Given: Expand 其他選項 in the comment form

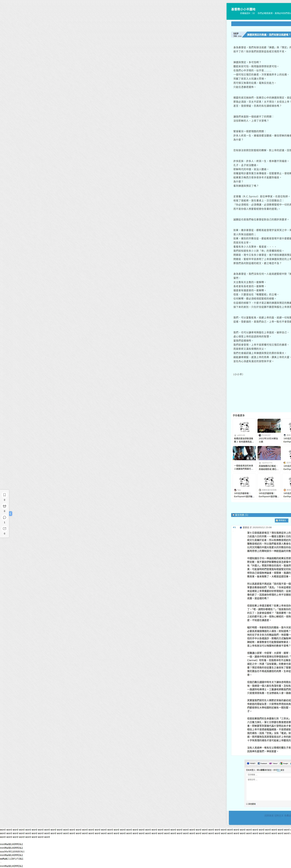Looking at the screenshot, I should pyautogui.click(x=251, y=804).
